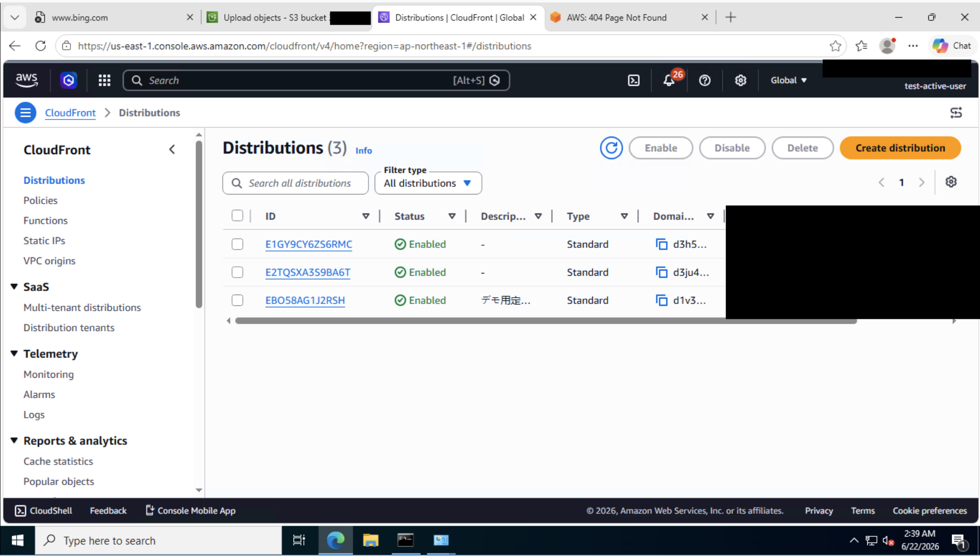The height and width of the screenshot is (556, 980).
Task: Collapse the Telemetry navigation section
Action: pos(14,353)
